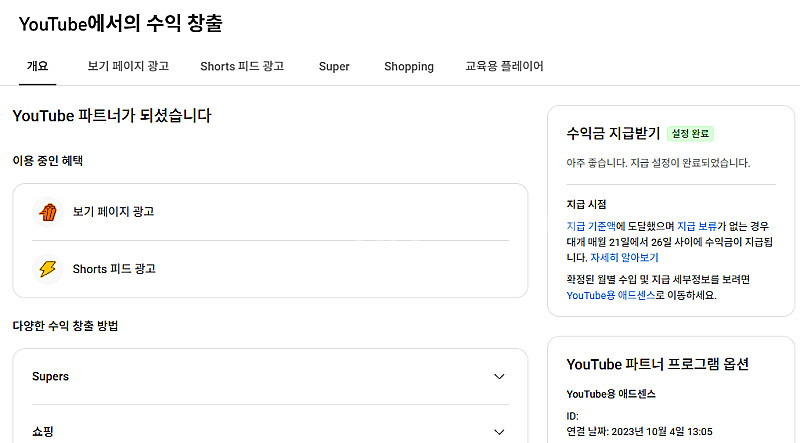Follow the 지급 기준액 link
The image size is (800, 443).
(591, 226)
